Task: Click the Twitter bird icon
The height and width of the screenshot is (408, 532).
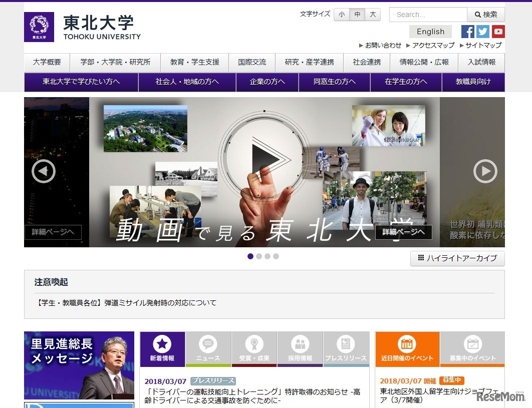Action: point(482,31)
